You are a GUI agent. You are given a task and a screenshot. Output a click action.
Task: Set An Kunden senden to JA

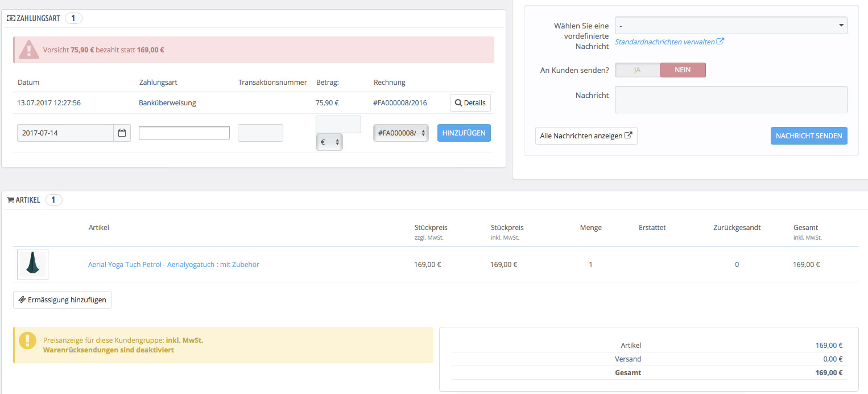(x=638, y=70)
